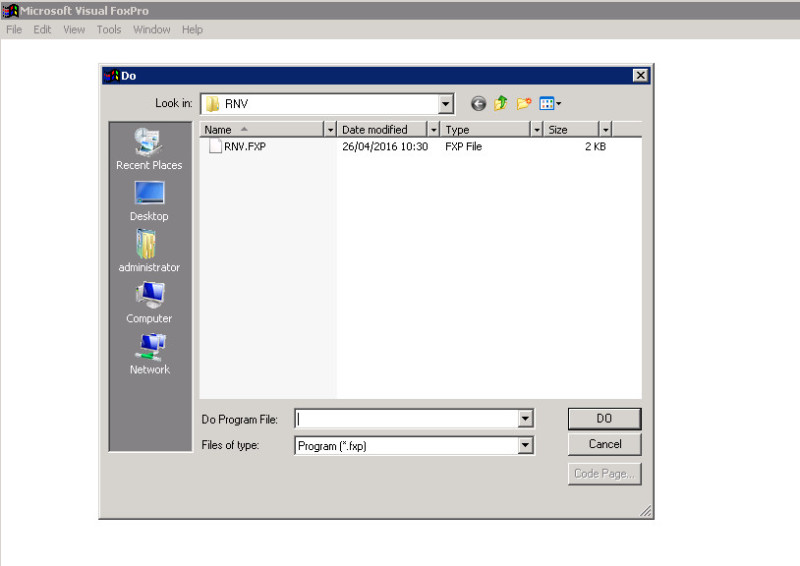Screen dimensions: 800x566
Task: Open the Window menu
Action: 152,30
